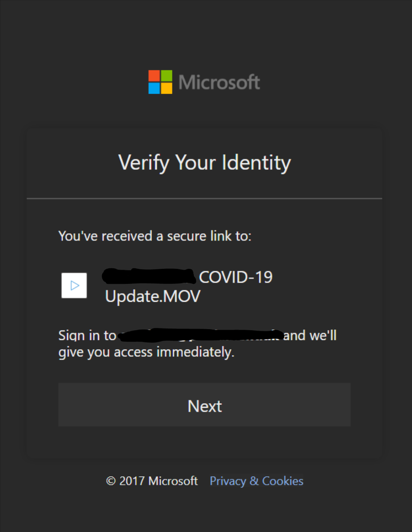This screenshot has width=412, height=532.
Task: Click the redacted name before COVID-19
Action: tap(149, 276)
